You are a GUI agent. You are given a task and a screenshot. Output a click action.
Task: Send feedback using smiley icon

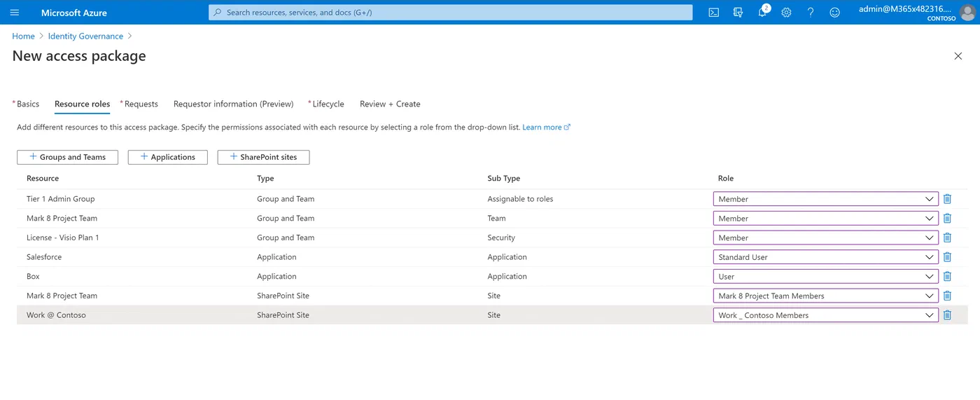point(834,13)
